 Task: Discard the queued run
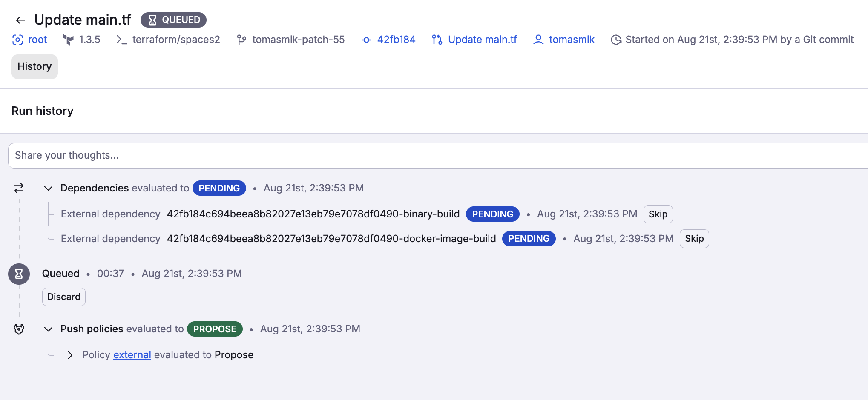(x=63, y=297)
